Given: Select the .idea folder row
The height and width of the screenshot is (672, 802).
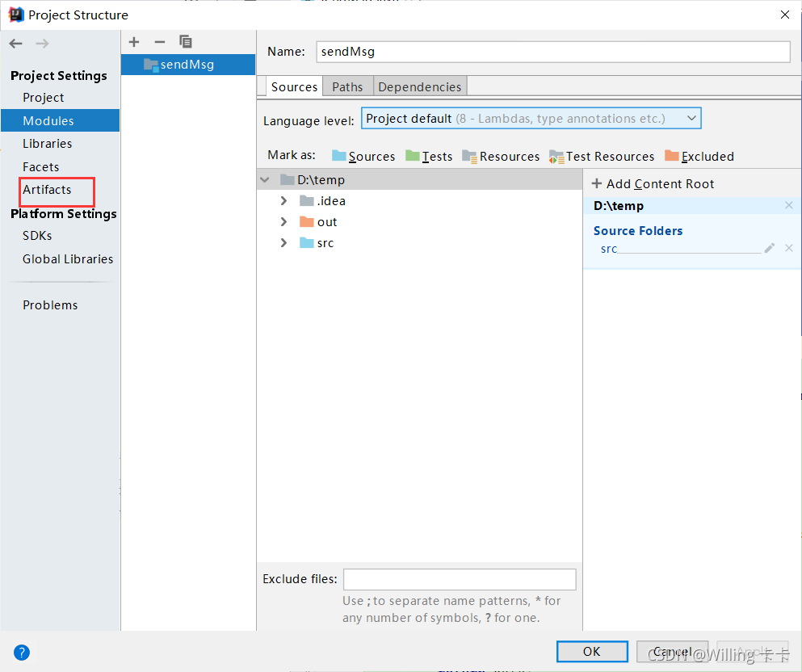Looking at the screenshot, I should pos(419,201).
